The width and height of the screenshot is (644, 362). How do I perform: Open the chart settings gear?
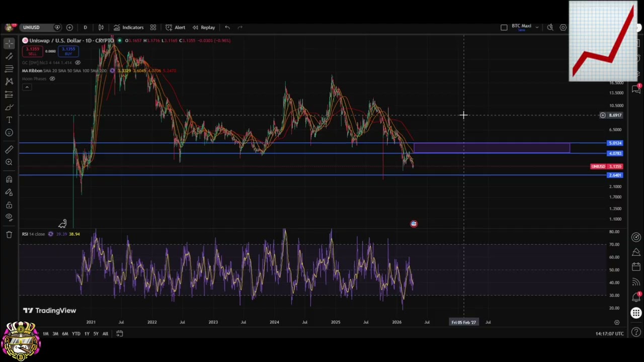coord(563,27)
